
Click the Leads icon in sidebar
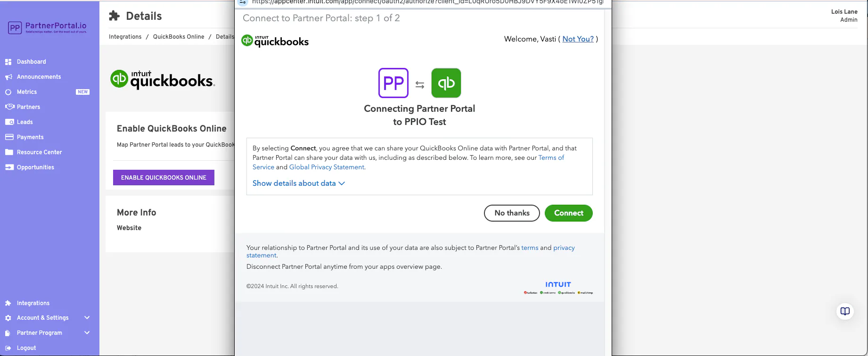(x=9, y=122)
